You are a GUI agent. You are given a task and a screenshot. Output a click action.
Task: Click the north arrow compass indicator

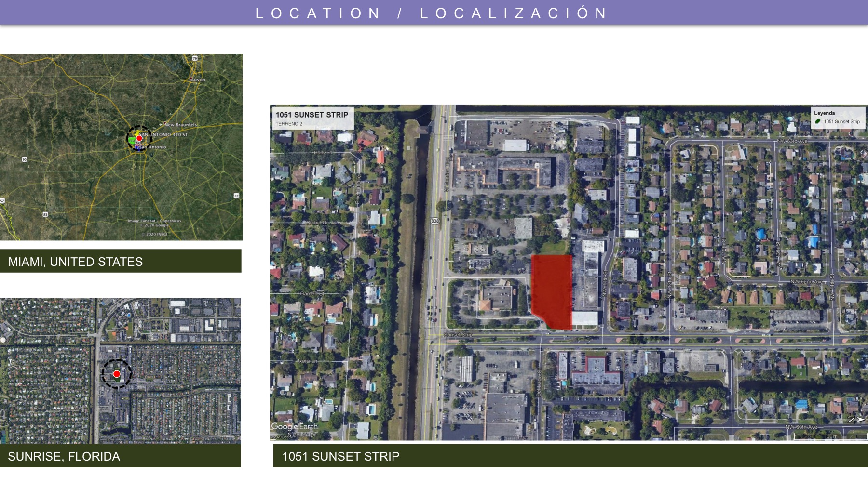(856, 420)
